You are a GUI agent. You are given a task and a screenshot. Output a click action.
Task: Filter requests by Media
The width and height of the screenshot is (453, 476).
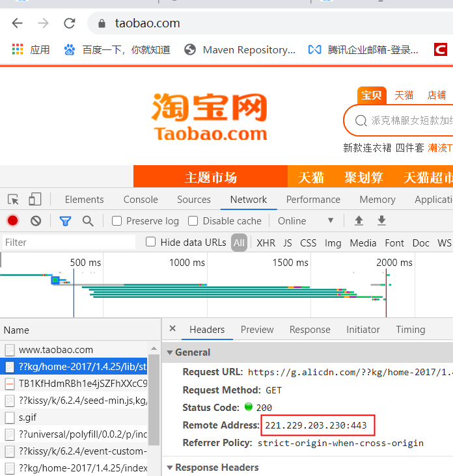coord(363,243)
